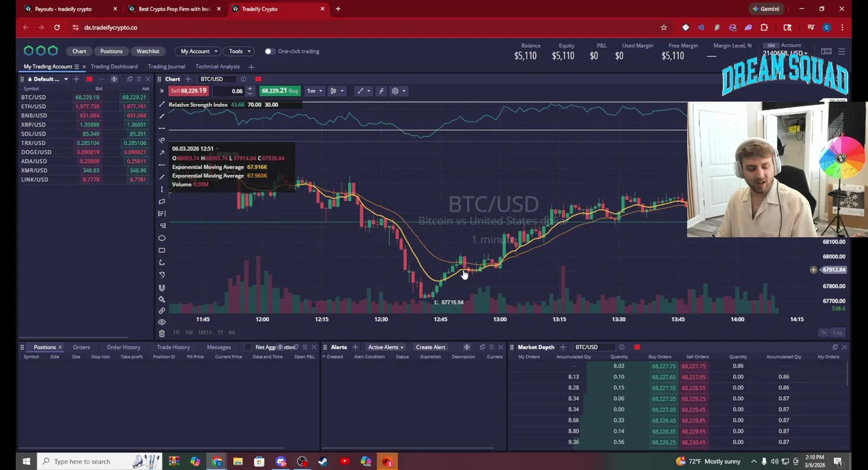Screen dimensions: 868x470
Task: Select BTC/USD row in watchlist
Action: tap(85, 97)
